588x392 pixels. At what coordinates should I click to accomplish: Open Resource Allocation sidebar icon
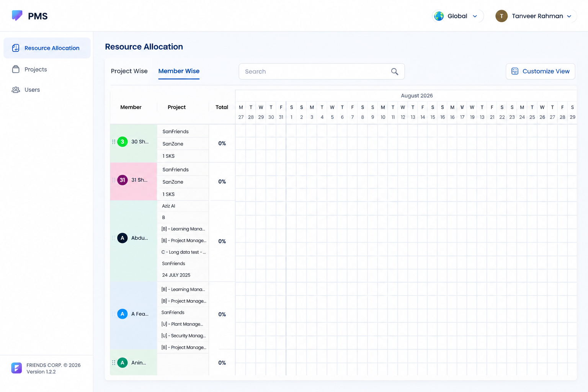[16, 48]
